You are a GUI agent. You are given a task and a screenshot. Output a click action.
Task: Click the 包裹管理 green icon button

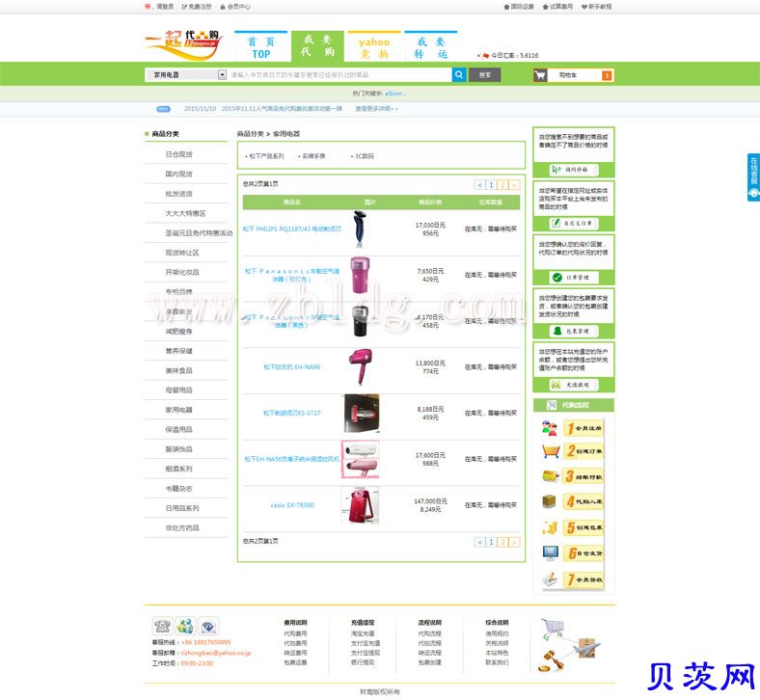click(x=574, y=331)
